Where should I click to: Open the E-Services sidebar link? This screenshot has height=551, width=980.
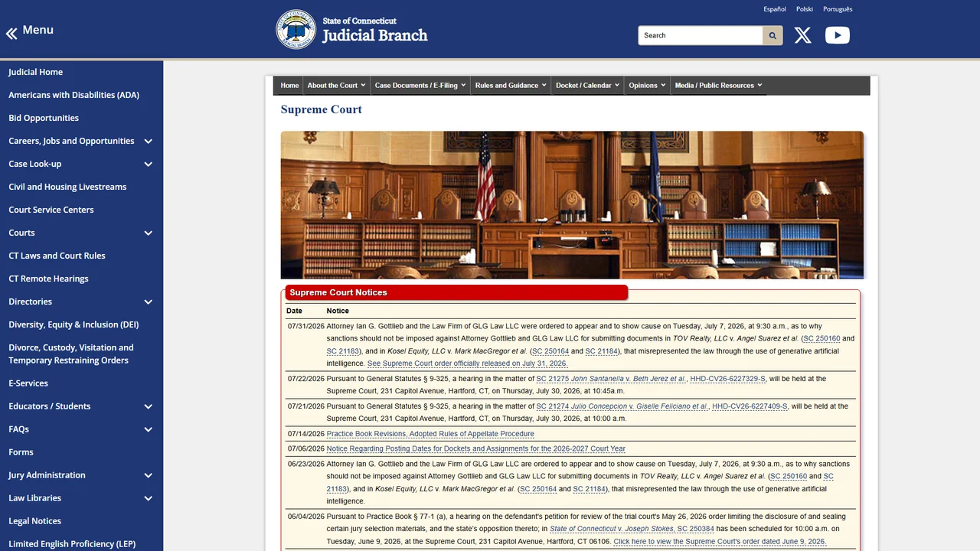tap(28, 383)
